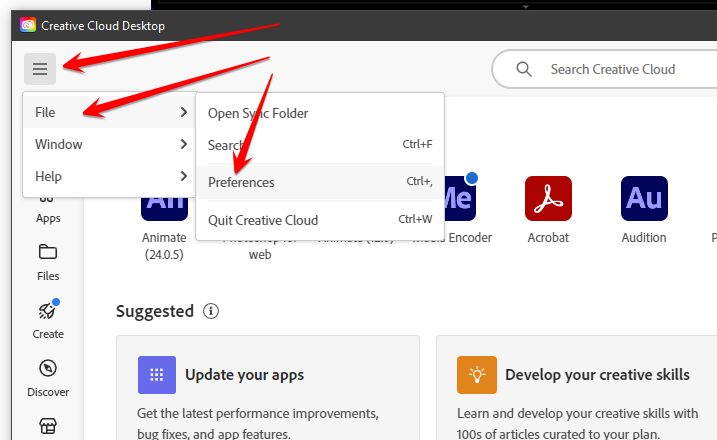Expand the File submenu chevron
The image size is (717, 440).
click(184, 112)
